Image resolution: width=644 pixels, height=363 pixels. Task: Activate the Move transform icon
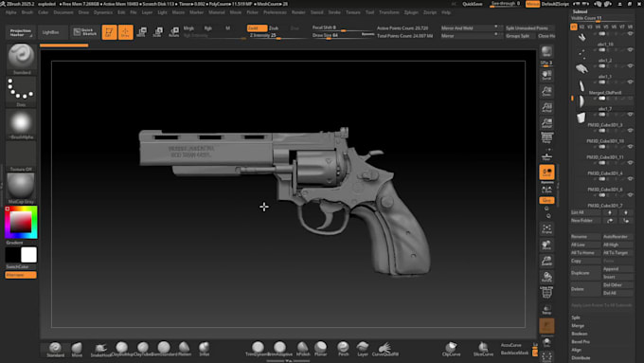142,32
